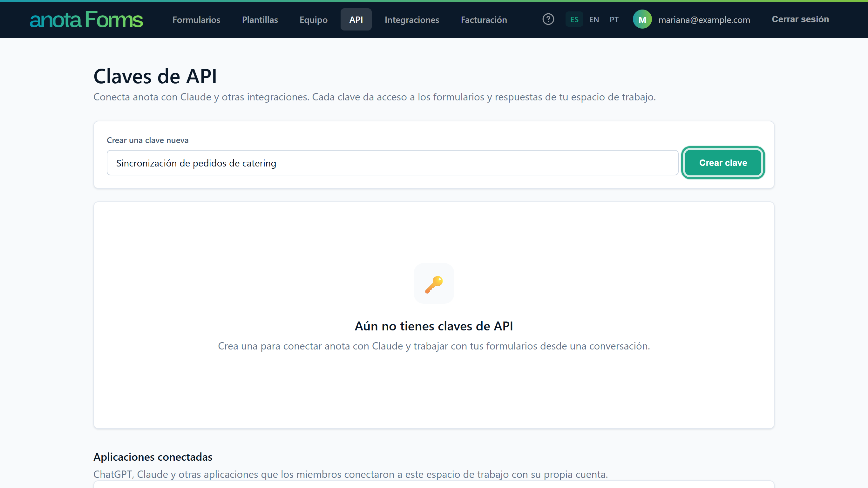The width and height of the screenshot is (868, 488).
Task: Click the 'Conecta anota con Claude' description text
Action: click(x=374, y=97)
